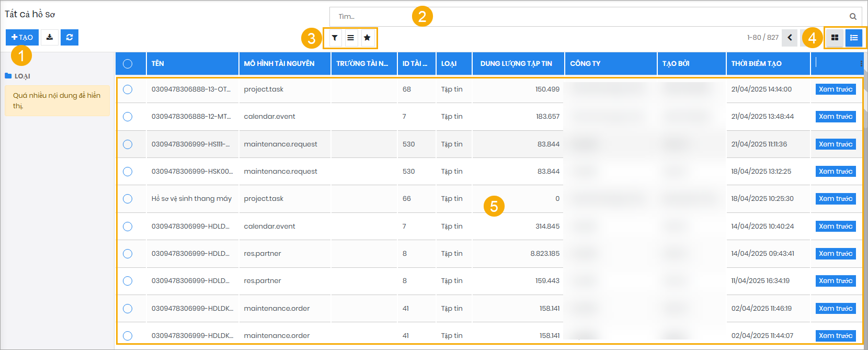Open the filter funnel menu
The width and height of the screenshot is (868, 350).
tap(335, 38)
